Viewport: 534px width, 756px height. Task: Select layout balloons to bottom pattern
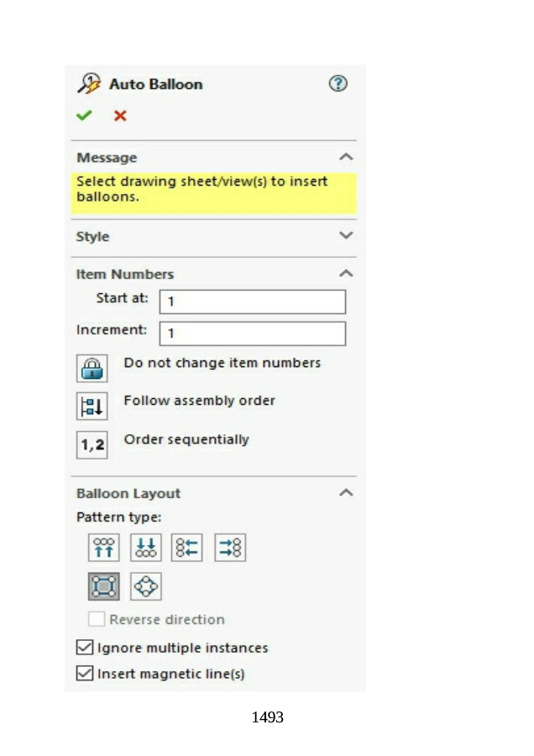pyautogui.click(x=146, y=548)
